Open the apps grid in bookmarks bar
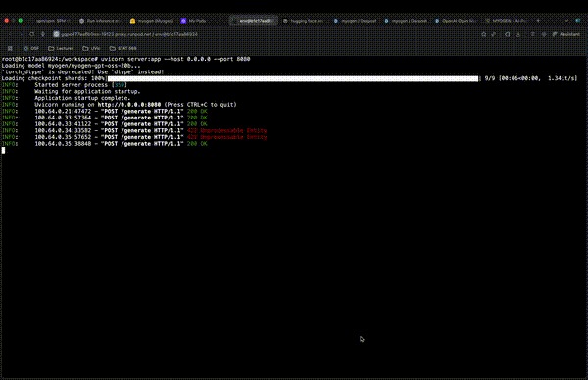 (x=10, y=48)
